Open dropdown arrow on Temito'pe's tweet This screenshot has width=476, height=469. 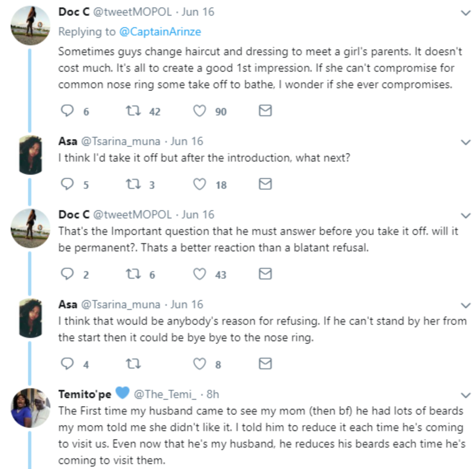pyautogui.click(x=465, y=396)
